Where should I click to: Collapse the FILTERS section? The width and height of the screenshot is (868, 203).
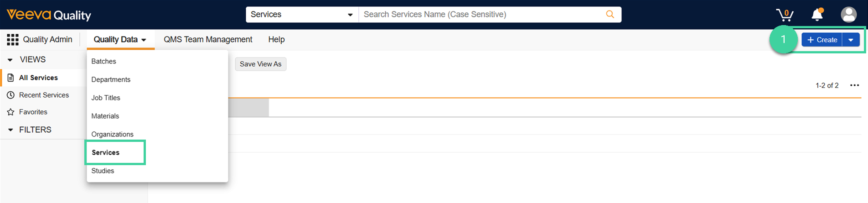10,130
